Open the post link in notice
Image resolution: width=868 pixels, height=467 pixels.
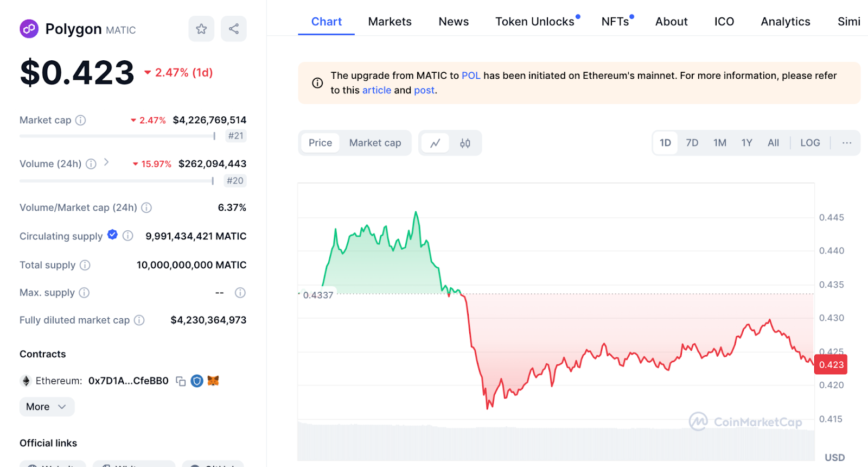[x=424, y=90]
